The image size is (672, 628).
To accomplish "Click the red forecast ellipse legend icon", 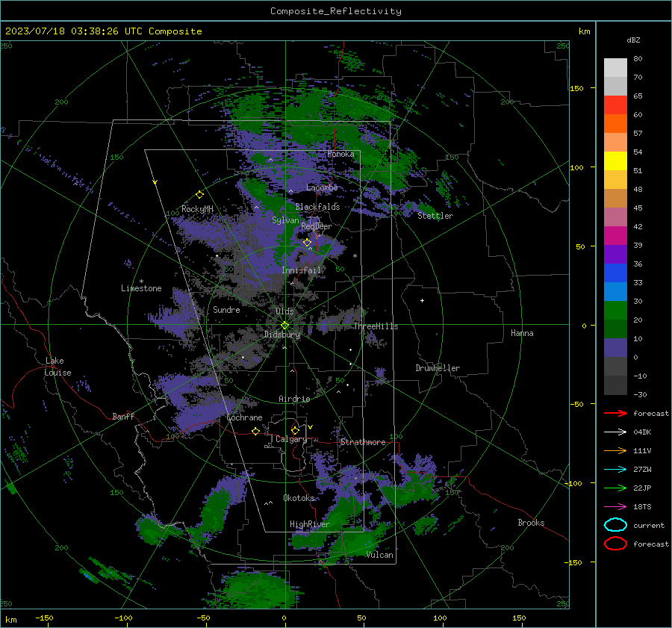I will click(615, 544).
